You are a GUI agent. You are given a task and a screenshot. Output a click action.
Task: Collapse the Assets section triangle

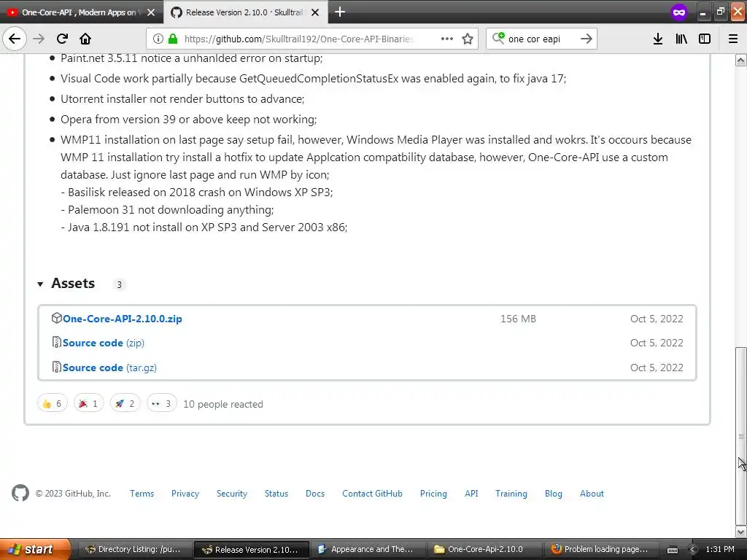[40, 284]
